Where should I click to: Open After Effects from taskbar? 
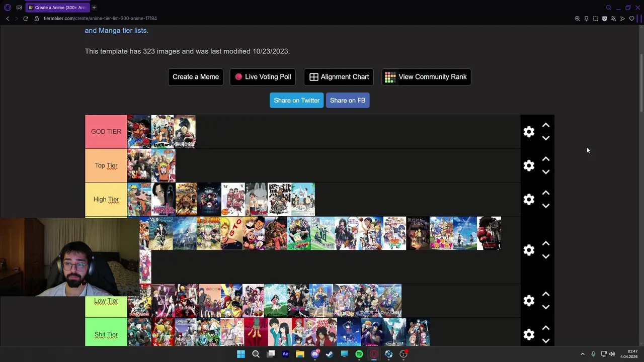[x=285, y=354]
